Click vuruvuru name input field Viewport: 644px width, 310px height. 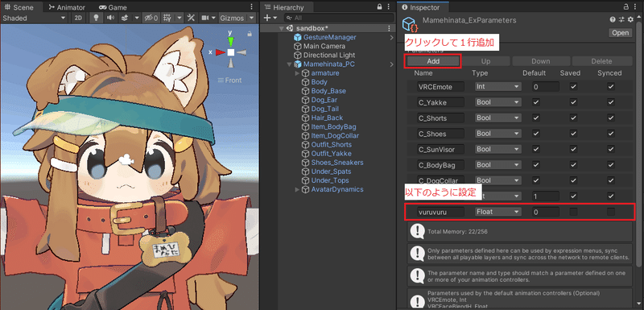click(440, 212)
